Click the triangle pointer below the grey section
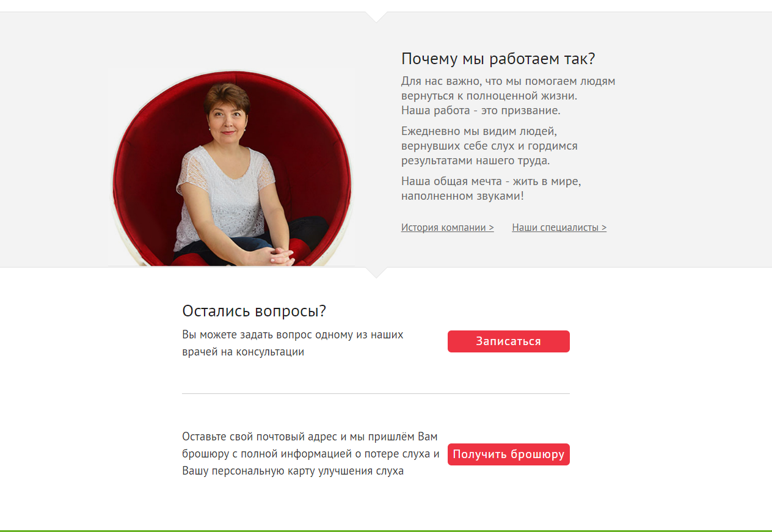This screenshot has width=772, height=532. (376, 272)
